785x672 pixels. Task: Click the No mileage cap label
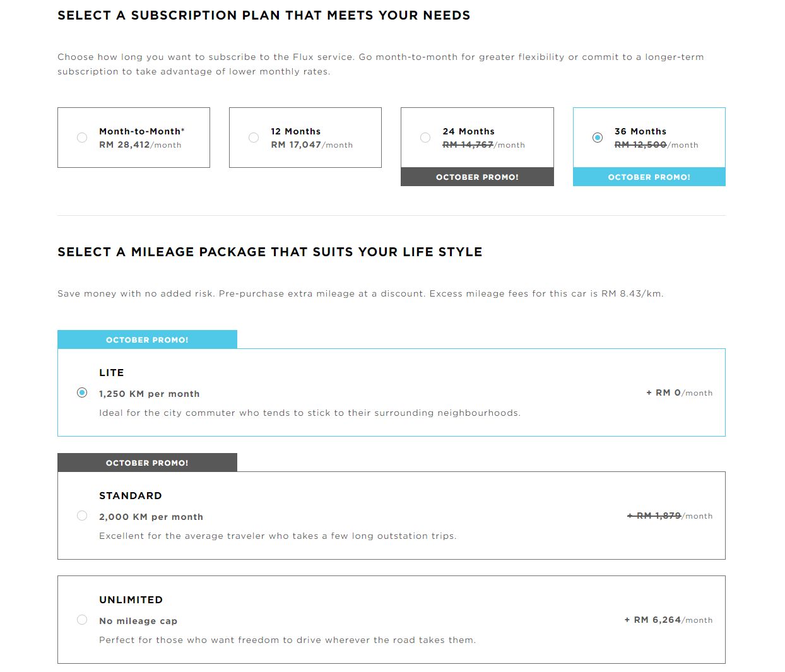click(138, 621)
